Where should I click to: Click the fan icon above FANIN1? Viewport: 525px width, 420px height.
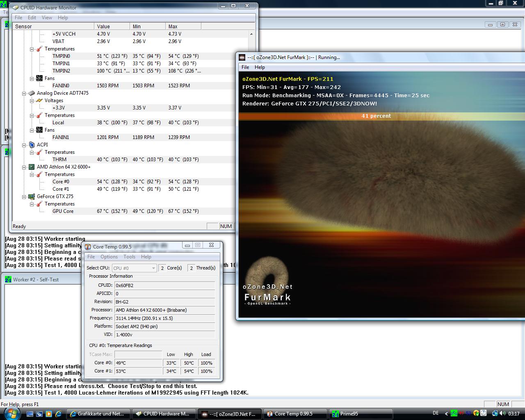[39, 130]
